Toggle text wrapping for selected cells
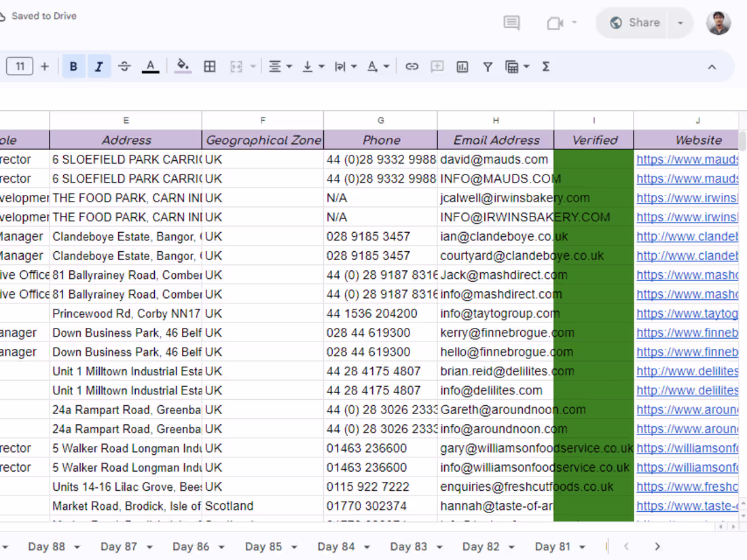The width and height of the screenshot is (747, 560). pyautogui.click(x=342, y=66)
